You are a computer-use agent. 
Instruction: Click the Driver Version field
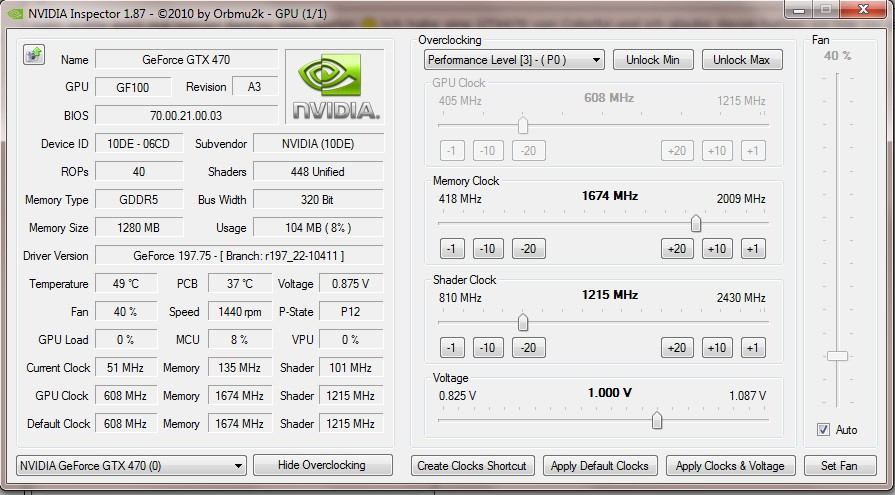pos(239,256)
